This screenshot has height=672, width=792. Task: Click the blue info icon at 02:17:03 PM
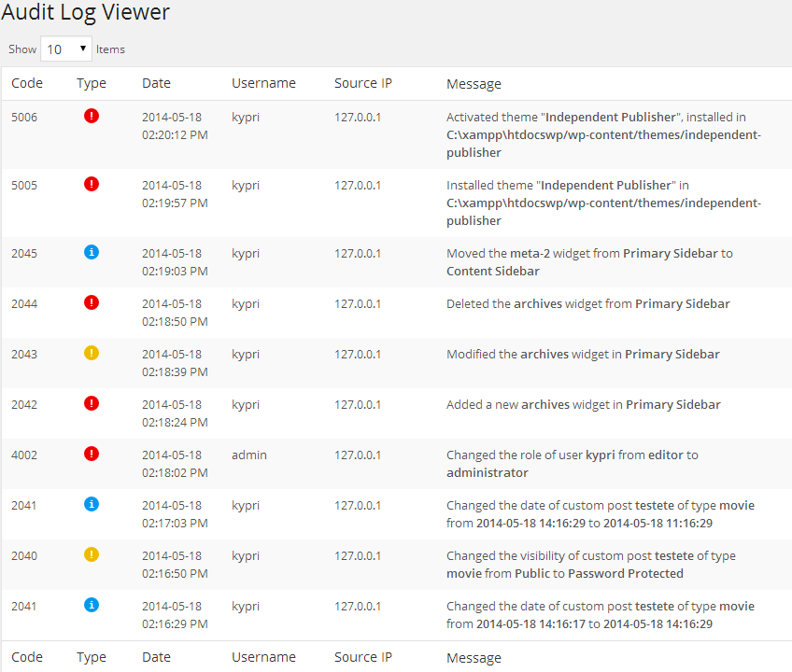92,504
